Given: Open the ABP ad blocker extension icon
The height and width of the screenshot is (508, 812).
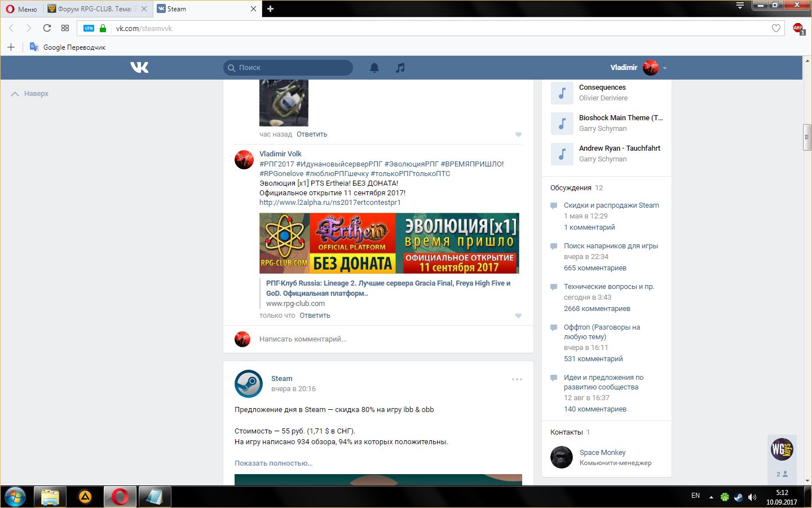Looking at the screenshot, I should pos(798,29).
